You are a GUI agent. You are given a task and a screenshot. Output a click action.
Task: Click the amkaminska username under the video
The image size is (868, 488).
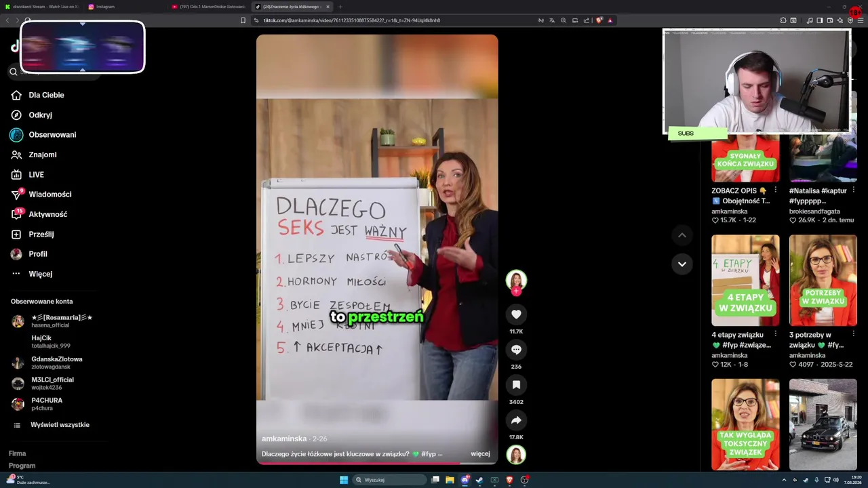(x=284, y=439)
